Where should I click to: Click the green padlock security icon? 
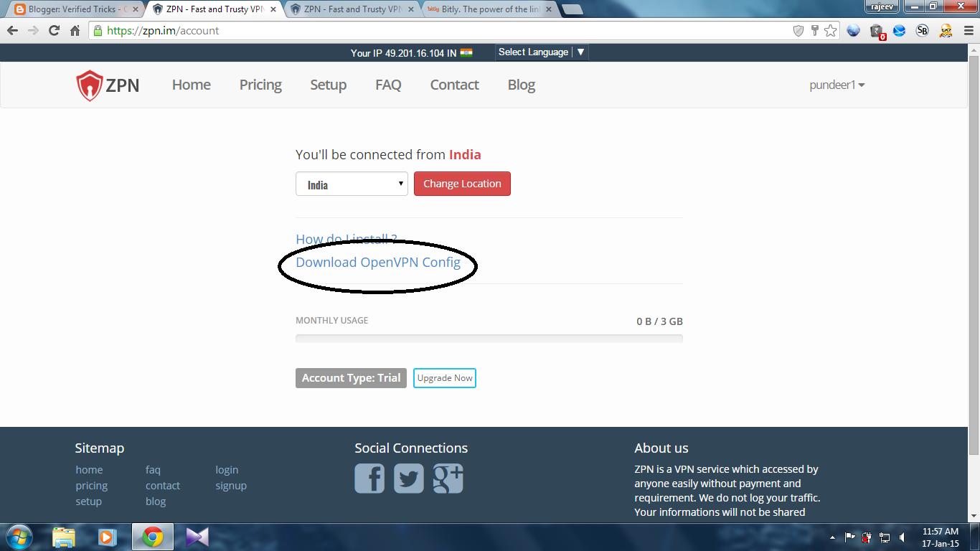(x=98, y=31)
